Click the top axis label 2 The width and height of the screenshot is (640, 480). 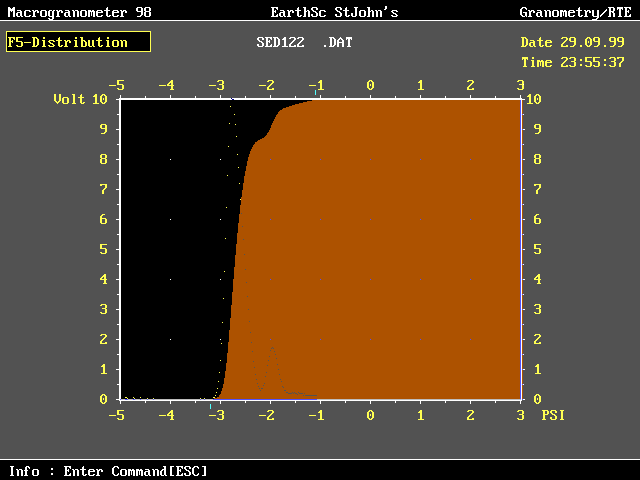[x=470, y=85]
